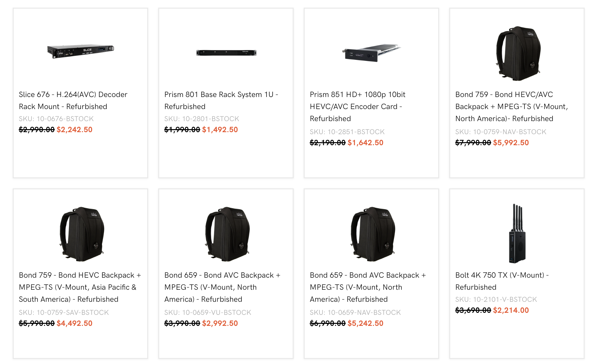Click the $1,492.50 sale price
This screenshot has width=592, height=364.
220,130
